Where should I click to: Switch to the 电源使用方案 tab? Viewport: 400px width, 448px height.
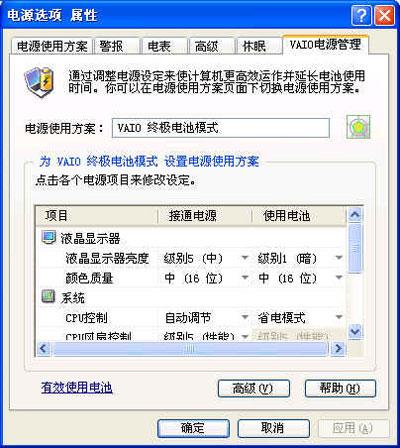52,46
